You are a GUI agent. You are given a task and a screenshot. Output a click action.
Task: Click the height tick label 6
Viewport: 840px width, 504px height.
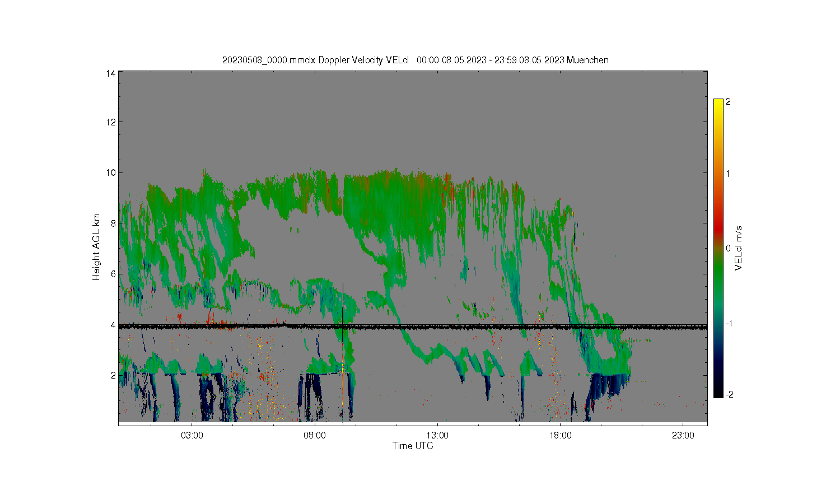(114, 274)
